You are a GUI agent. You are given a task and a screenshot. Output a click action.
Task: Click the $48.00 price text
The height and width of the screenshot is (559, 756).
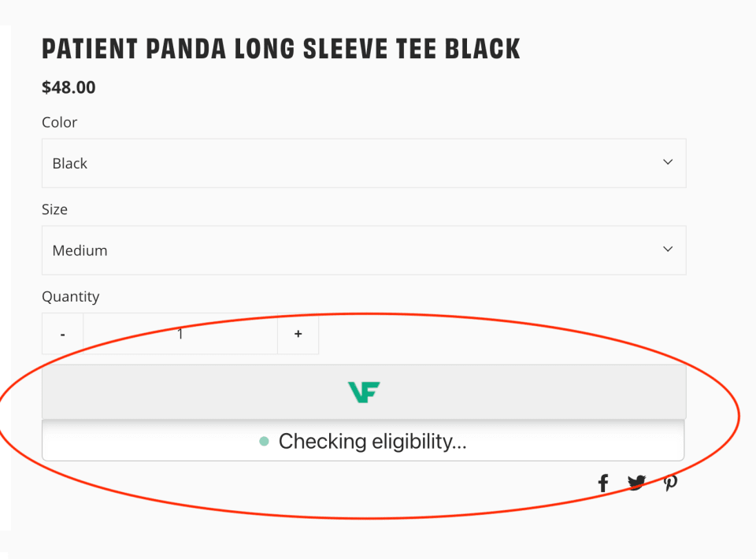(x=69, y=87)
